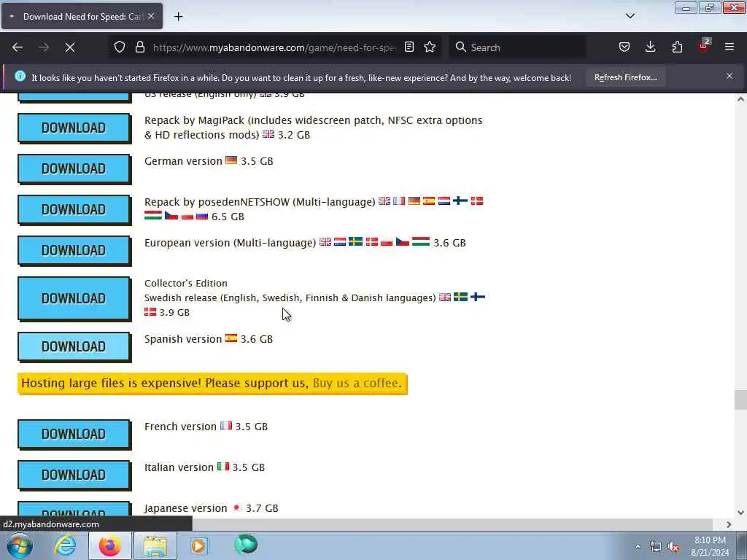Click the 'Spanish version' text

coord(183,339)
